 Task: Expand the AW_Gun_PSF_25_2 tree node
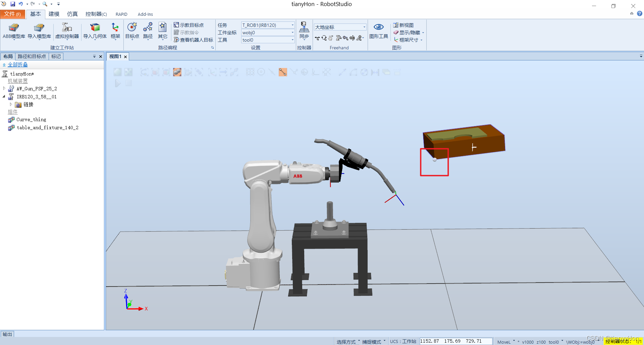[4, 88]
